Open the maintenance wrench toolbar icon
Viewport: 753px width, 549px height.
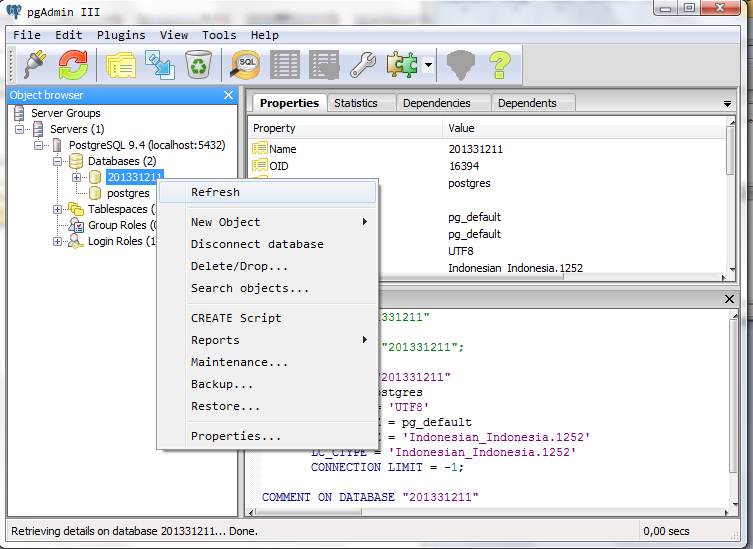point(363,64)
